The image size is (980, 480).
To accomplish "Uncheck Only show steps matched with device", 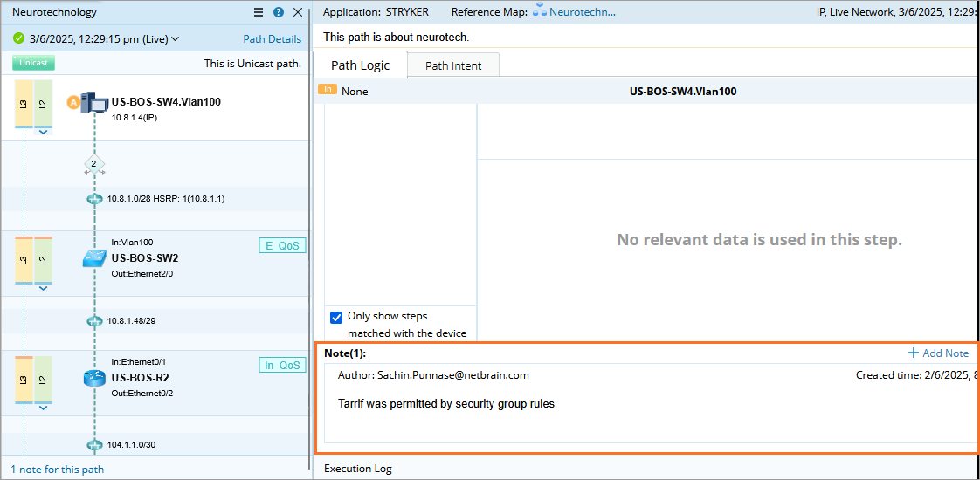I will tap(336, 317).
